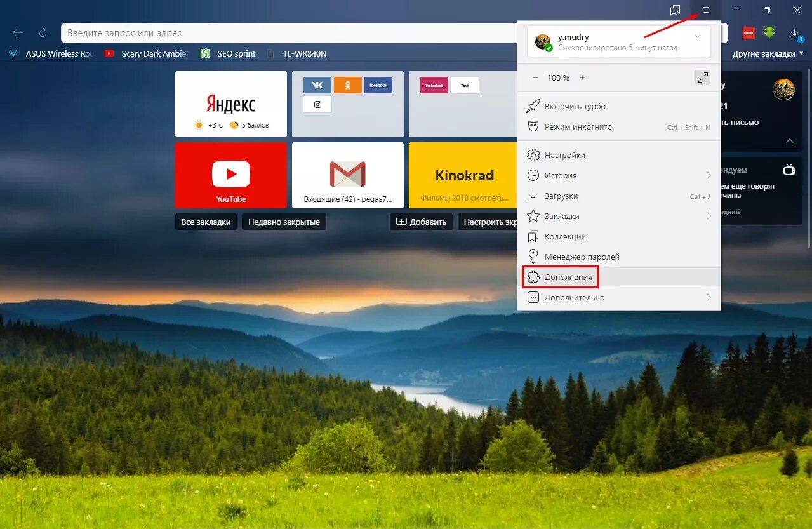Screen dimensions: 812x529
Task: Click the Настроить экран button
Action: click(x=488, y=222)
